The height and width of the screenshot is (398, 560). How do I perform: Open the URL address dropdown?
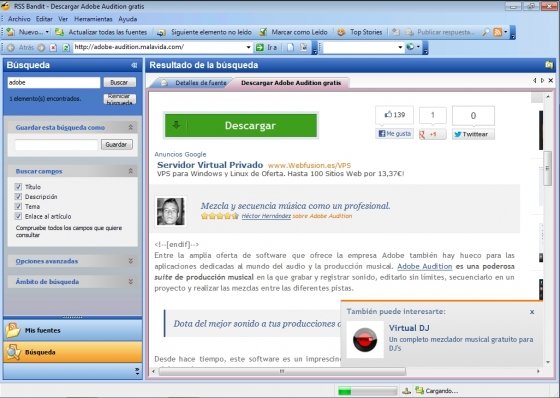[x=248, y=47]
